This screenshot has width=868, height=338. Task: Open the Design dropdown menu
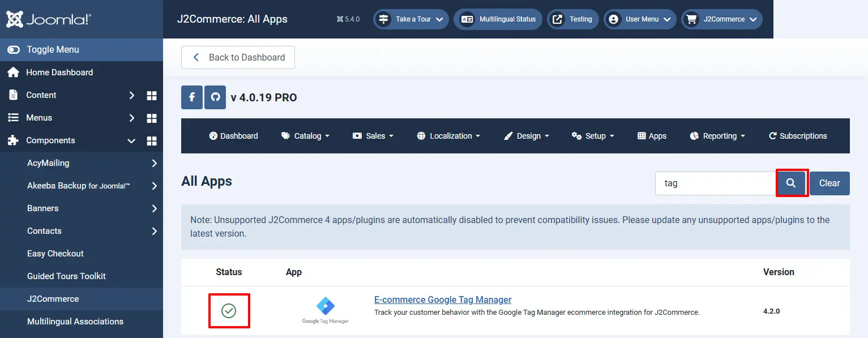click(x=526, y=136)
